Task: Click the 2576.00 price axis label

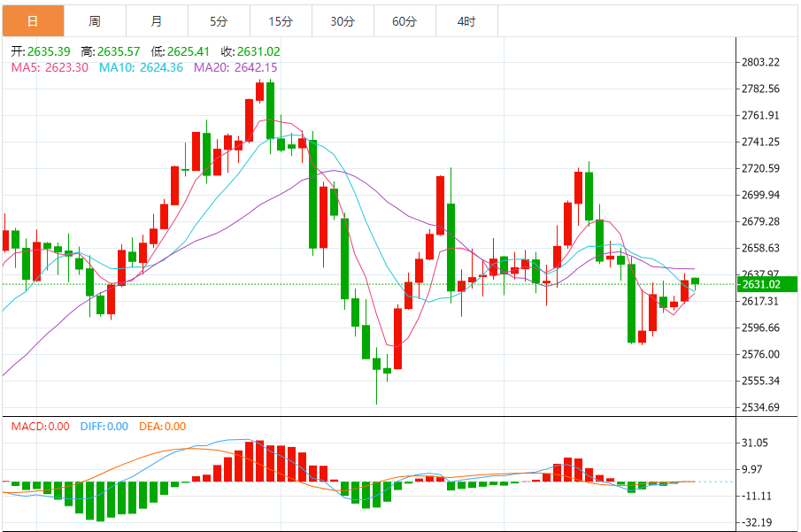Action: coord(760,355)
